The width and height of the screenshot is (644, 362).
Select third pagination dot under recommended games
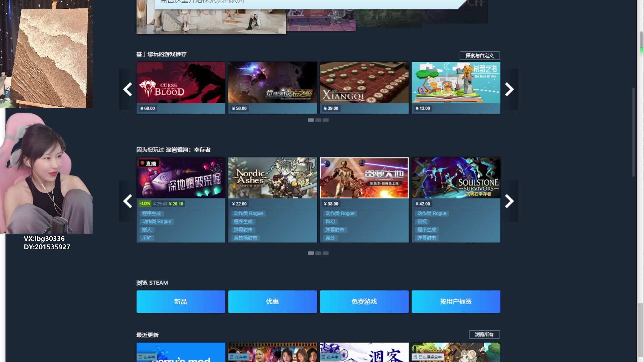pos(326,120)
